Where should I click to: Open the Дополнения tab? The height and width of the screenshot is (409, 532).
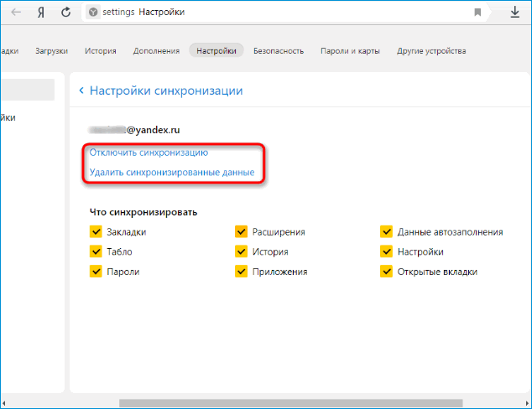pyautogui.click(x=156, y=51)
